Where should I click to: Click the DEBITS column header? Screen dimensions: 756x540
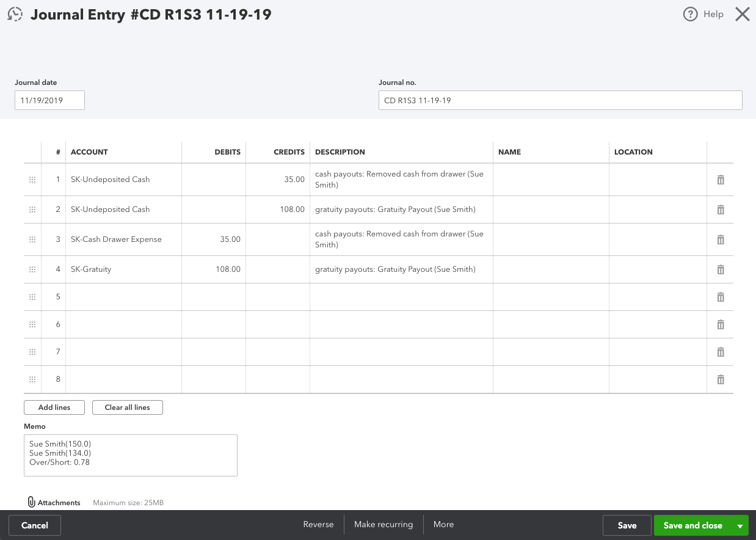click(x=227, y=152)
